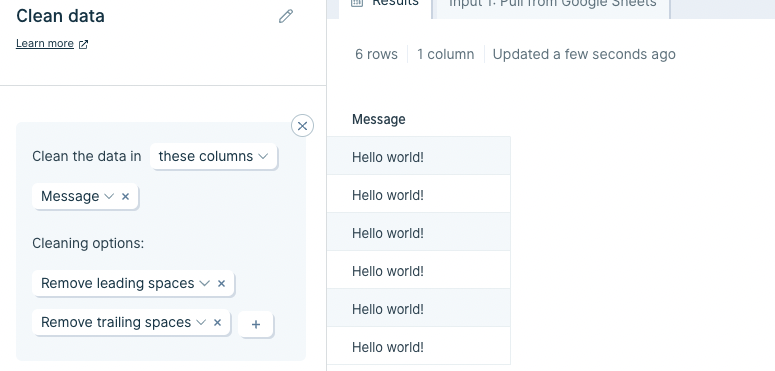The image size is (775, 371).
Task: Remove the Message column chip via its x
Action: (126, 197)
